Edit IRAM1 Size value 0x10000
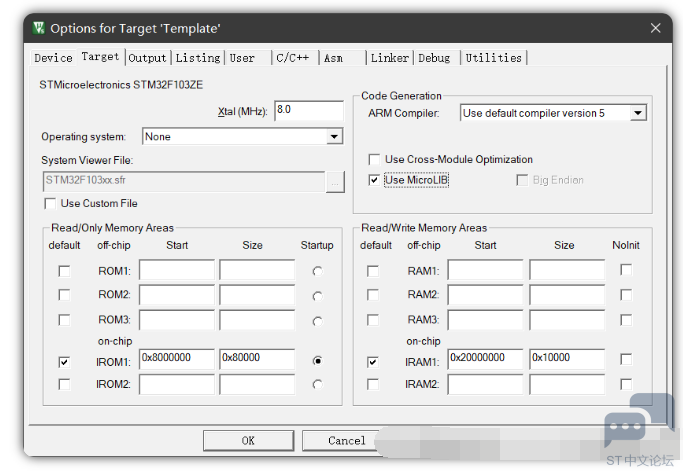 [x=567, y=359]
